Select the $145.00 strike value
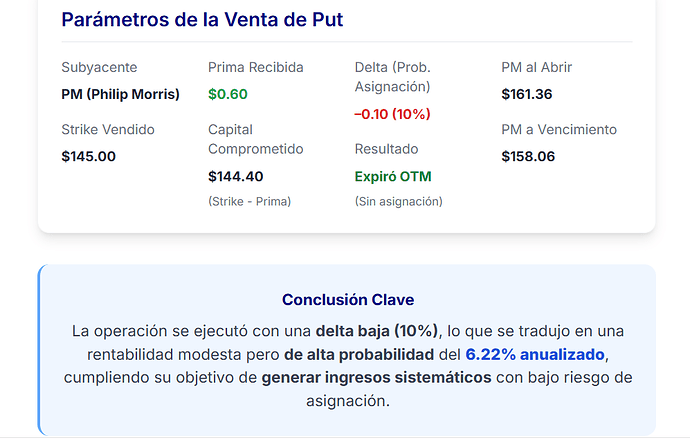This screenshot has height=447, width=690. (x=88, y=156)
